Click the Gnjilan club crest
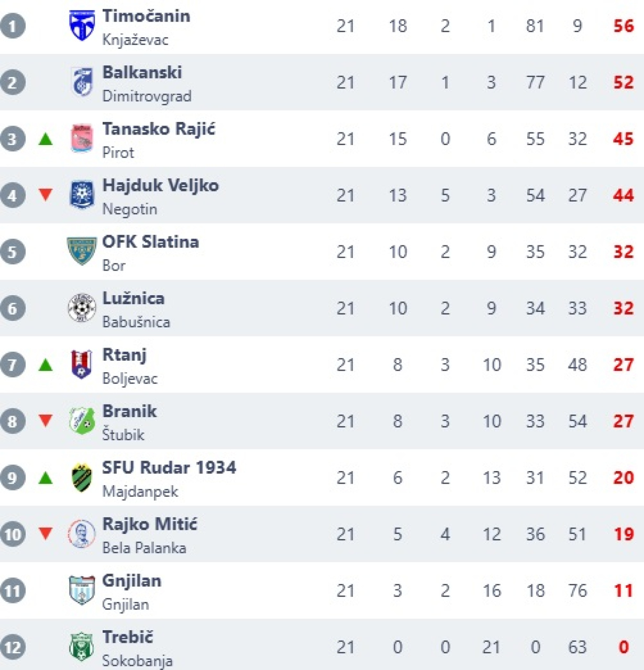 coord(82,590)
